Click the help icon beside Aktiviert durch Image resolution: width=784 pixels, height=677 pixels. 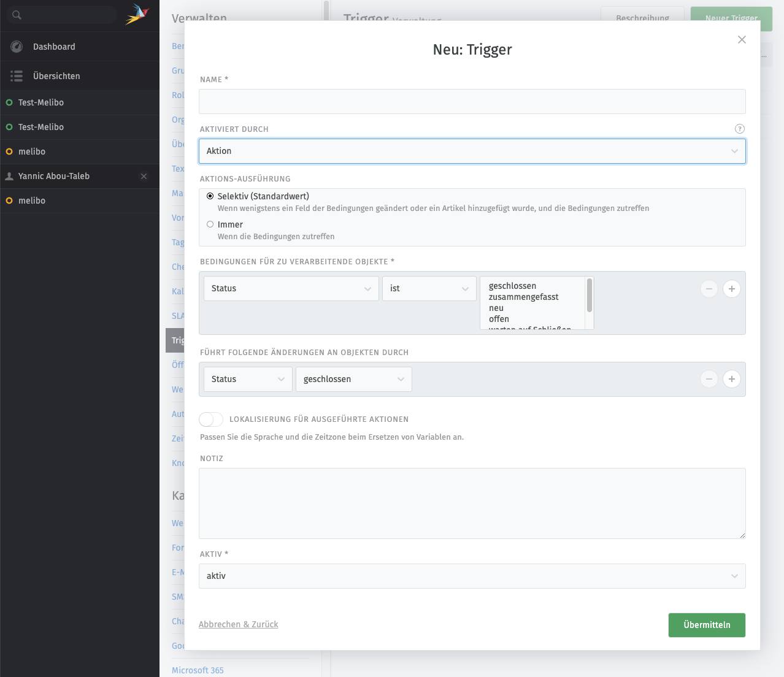click(739, 129)
